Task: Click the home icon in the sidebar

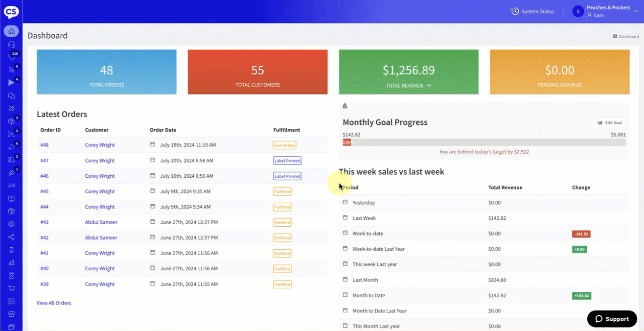Action: point(11,31)
